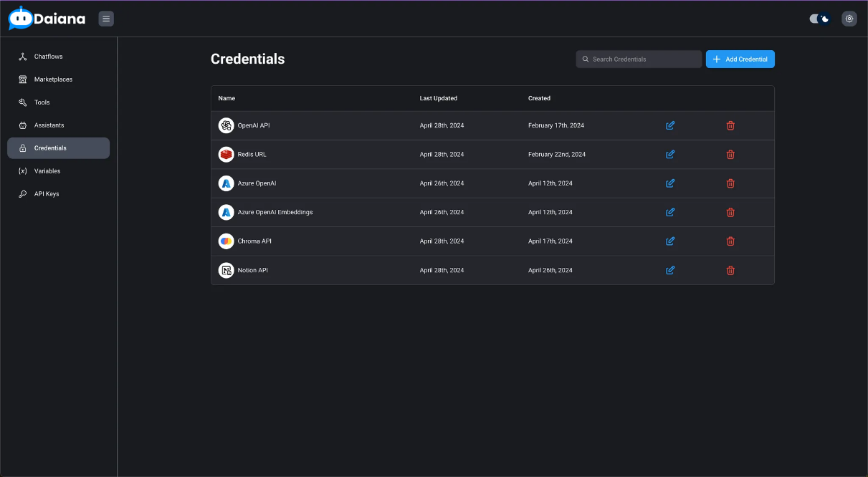This screenshot has width=868, height=477.
Task: Delete the Chroma API credential
Action: (730, 241)
